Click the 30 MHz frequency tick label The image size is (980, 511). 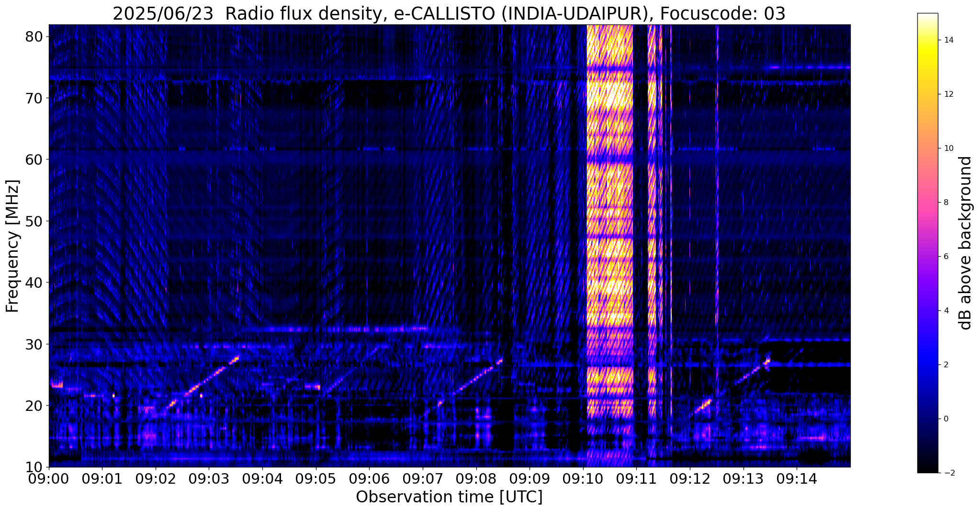[35, 344]
